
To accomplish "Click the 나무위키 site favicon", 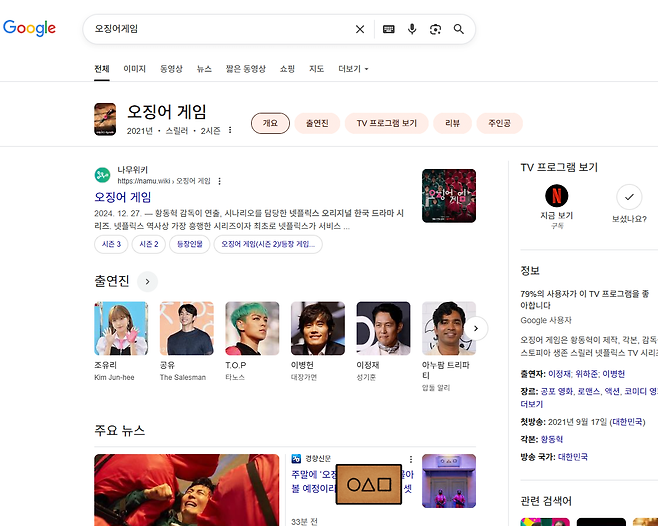I will pyautogui.click(x=102, y=175).
